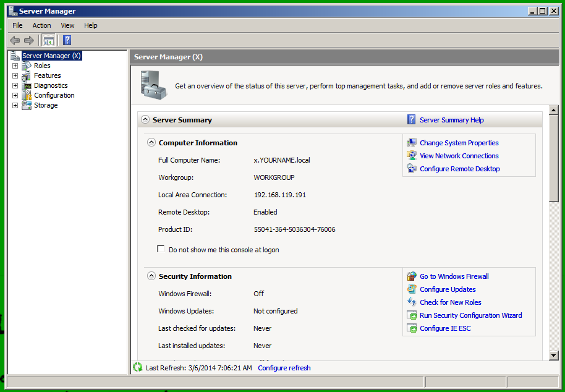The width and height of the screenshot is (565, 392).
Task: Click the Show/Hide Console Tree toolbar icon
Action: (x=49, y=40)
